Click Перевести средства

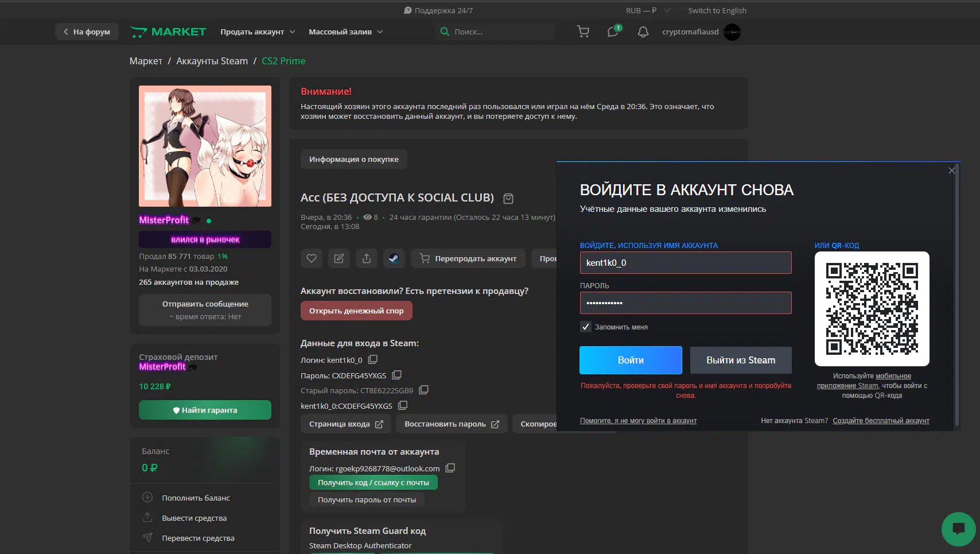pyautogui.click(x=198, y=538)
